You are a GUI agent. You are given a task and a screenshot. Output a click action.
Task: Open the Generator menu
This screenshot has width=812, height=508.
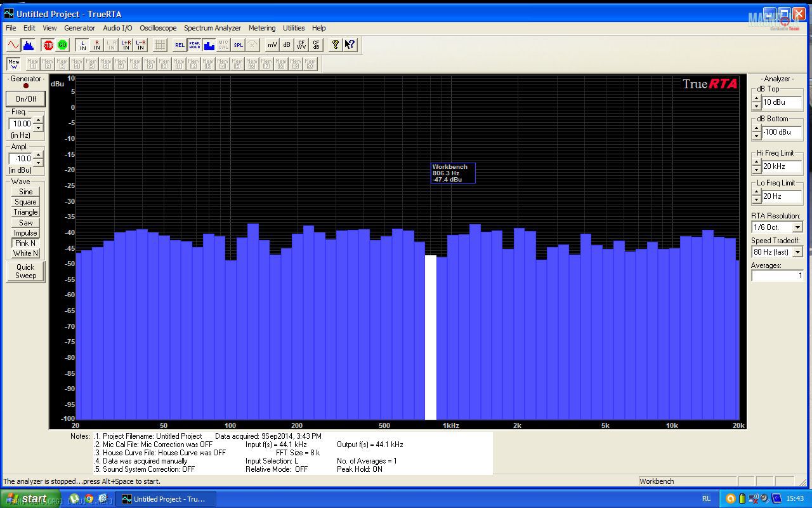(80, 28)
